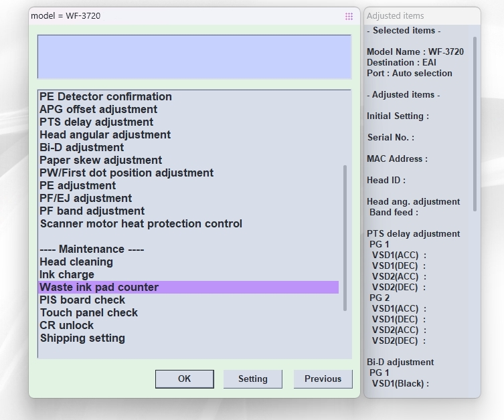Click the Serial No. line
This screenshot has height=420, width=504.
point(391,137)
